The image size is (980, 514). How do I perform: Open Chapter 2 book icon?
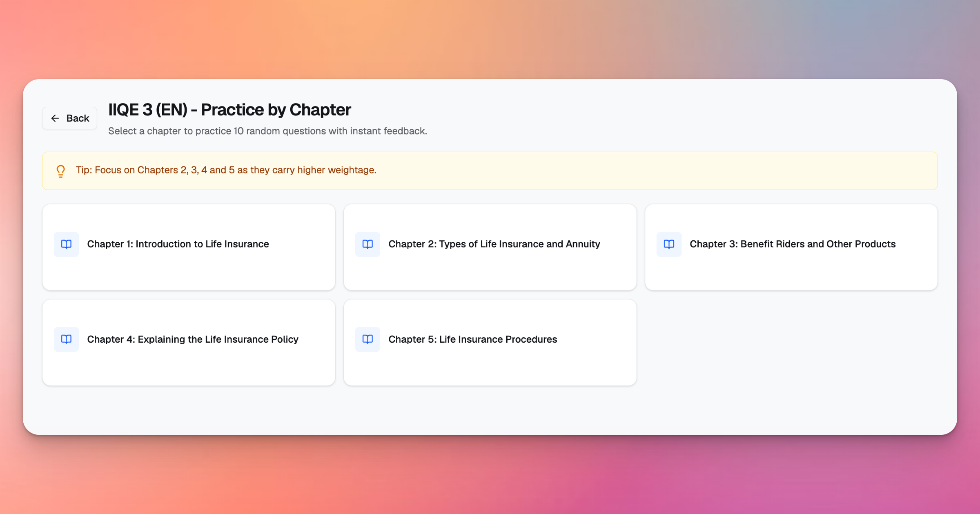[x=367, y=244]
